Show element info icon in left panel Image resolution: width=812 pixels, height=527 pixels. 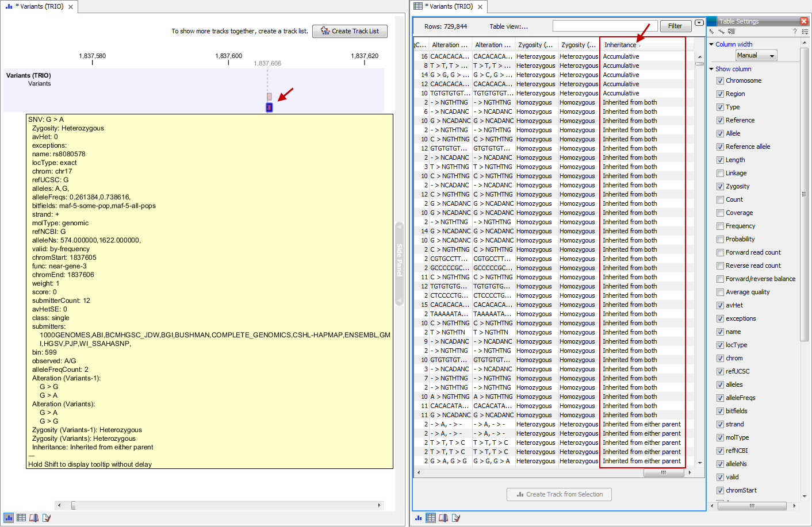pos(47,518)
